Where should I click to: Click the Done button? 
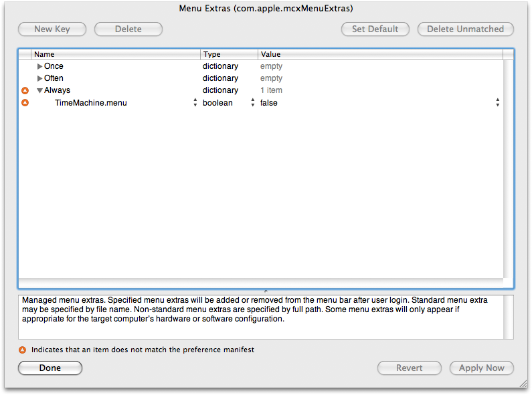click(x=50, y=368)
